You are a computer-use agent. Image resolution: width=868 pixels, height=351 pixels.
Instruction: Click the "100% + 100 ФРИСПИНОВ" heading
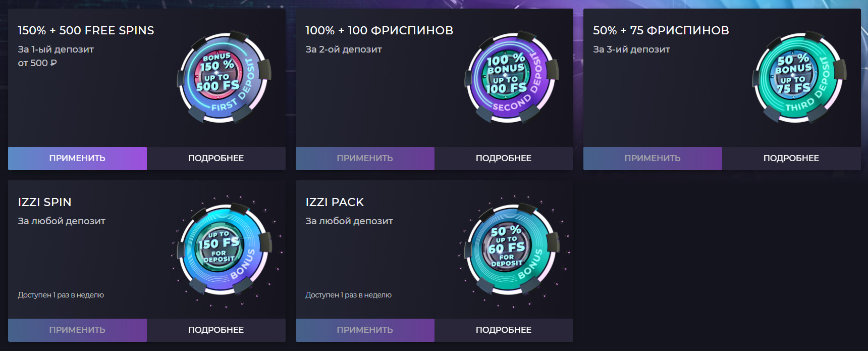tap(379, 30)
